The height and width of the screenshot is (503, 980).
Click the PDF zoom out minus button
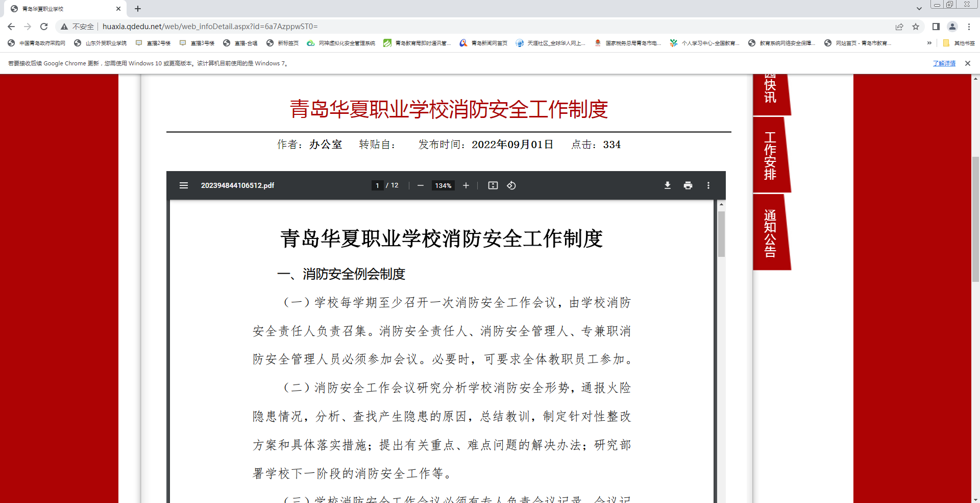421,185
